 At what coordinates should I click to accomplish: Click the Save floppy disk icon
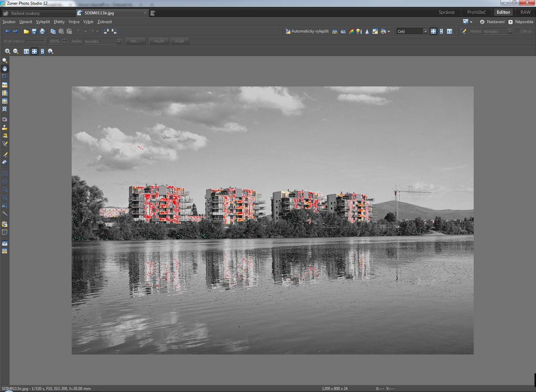tap(34, 31)
